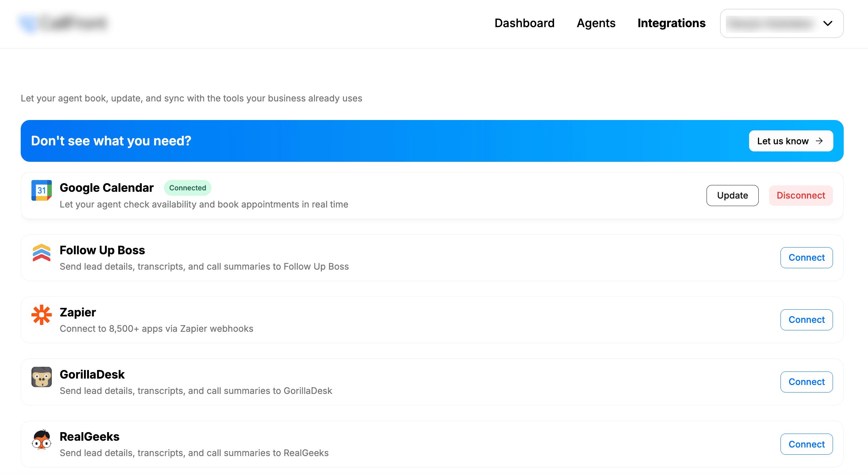Click the RealGeeks description text
This screenshot has height=475, width=868.
point(194,453)
